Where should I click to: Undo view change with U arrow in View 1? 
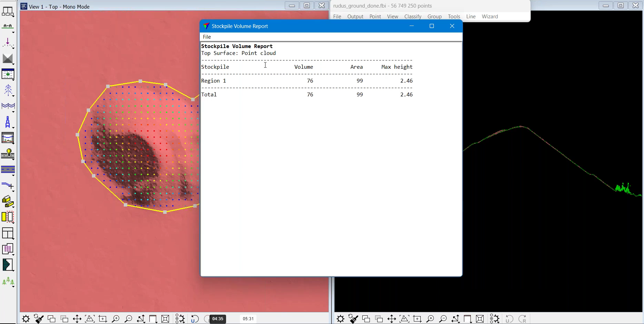(x=195, y=319)
